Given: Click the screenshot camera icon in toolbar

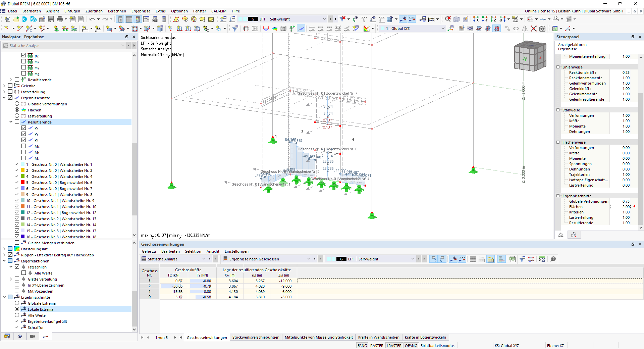Looking at the screenshot, I should pyautogui.click(x=542, y=29).
